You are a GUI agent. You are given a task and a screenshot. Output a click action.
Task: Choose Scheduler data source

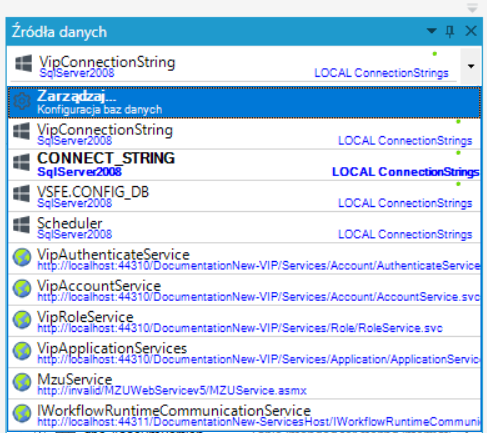pos(244,227)
